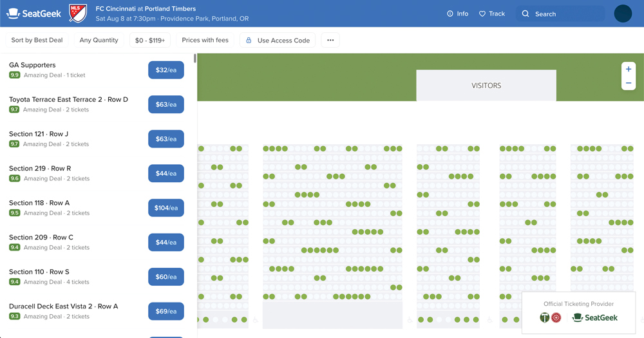This screenshot has width=644, height=338.
Task: Open Sort by Best Deal dropdown
Action: pyautogui.click(x=37, y=40)
